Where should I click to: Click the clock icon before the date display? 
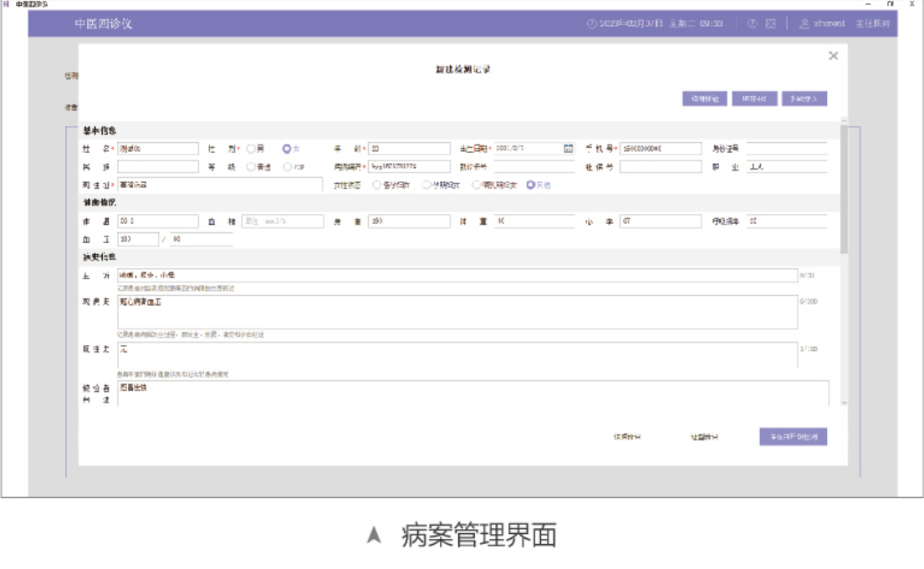coord(590,24)
